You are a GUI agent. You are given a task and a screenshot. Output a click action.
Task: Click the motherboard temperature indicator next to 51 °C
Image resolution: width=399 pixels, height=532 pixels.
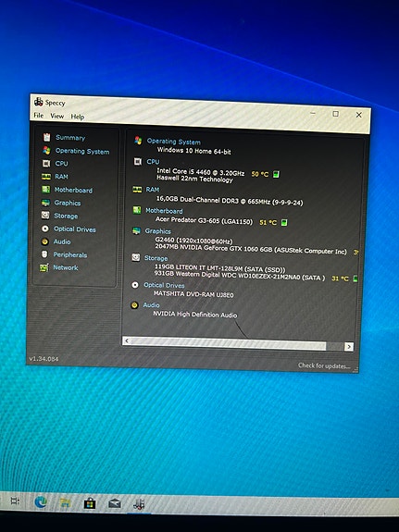[x=284, y=223]
